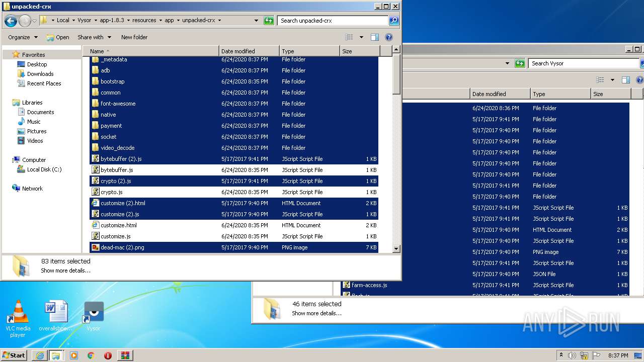Select the payment folder row
The height and width of the screenshot is (362, 644).
click(234, 126)
